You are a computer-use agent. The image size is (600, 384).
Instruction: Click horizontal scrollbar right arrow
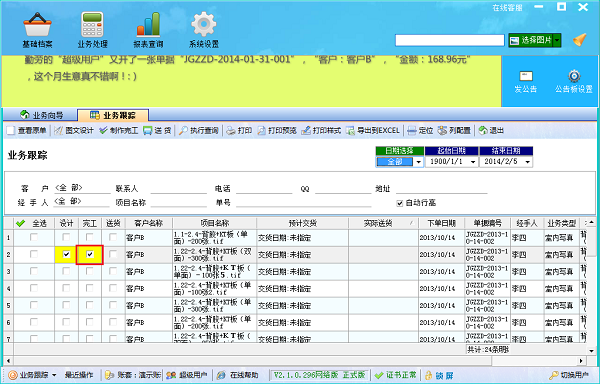(x=581, y=360)
